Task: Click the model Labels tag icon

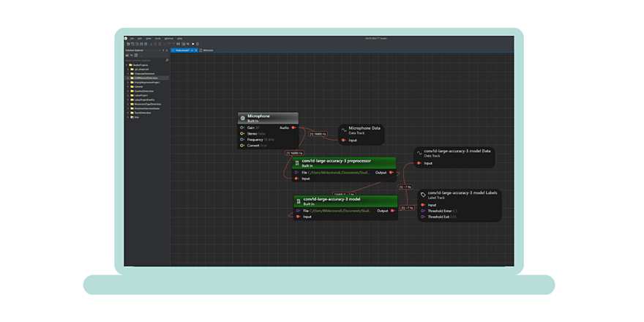Action: pos(423,195)
